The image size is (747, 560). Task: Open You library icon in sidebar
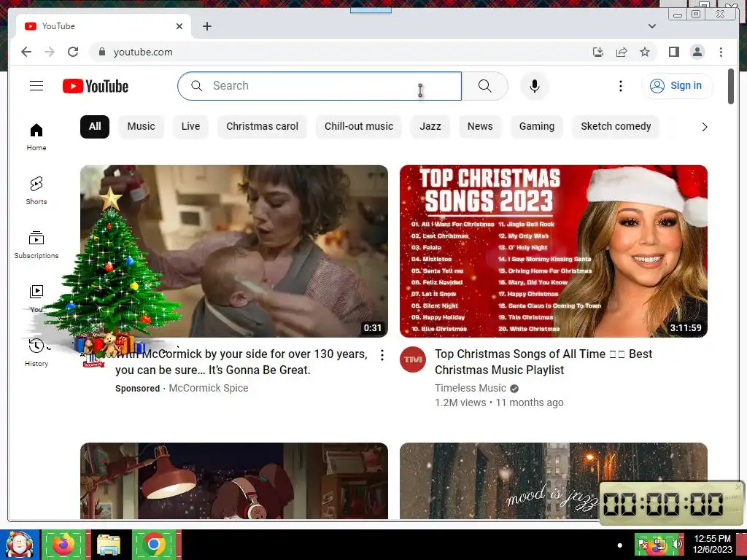click(x=36, y=292)
